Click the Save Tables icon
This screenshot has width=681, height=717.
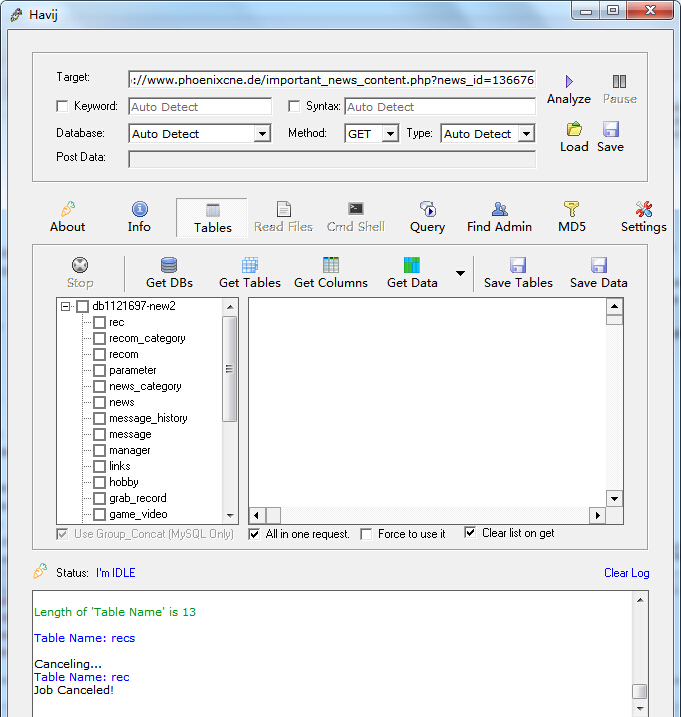pyautogui.click(x=518, y=265)
